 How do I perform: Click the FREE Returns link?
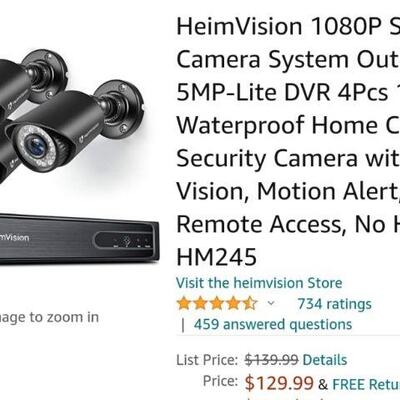click(366, 384)
